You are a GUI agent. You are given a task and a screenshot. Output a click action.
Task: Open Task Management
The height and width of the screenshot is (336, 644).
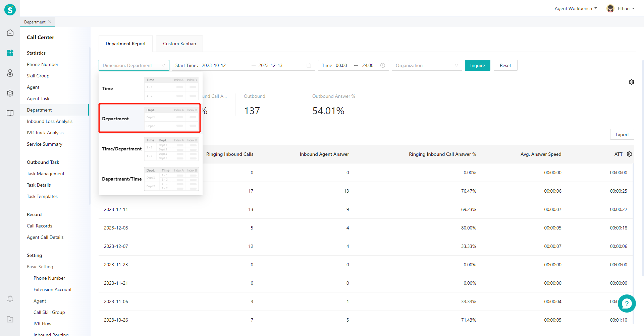click(46, 174)
